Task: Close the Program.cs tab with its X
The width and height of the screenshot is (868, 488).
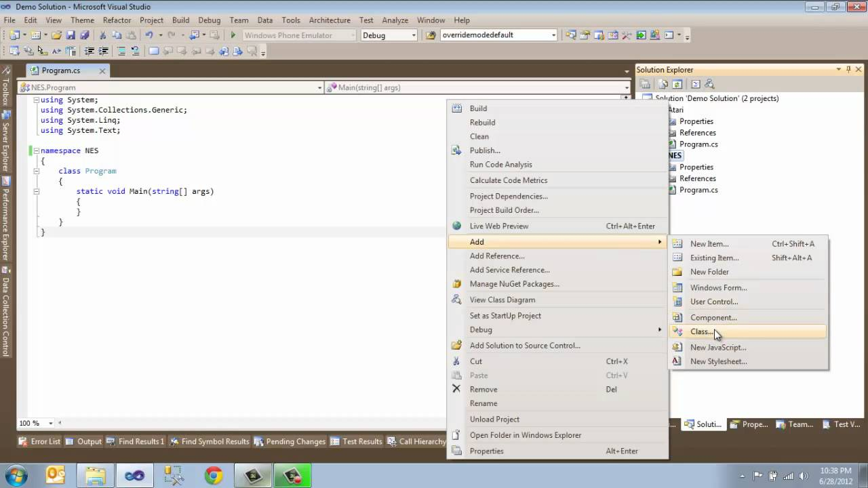Action: click(x=102, y=70)
